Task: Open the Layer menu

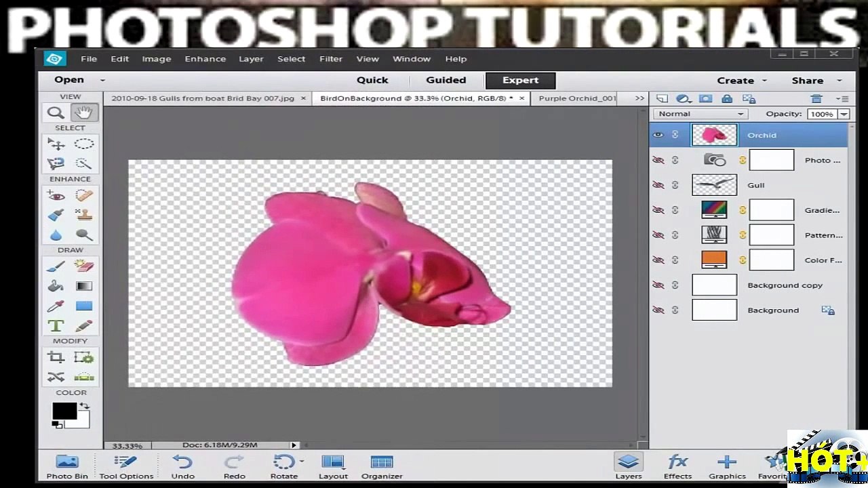Action: pos(251,59)
